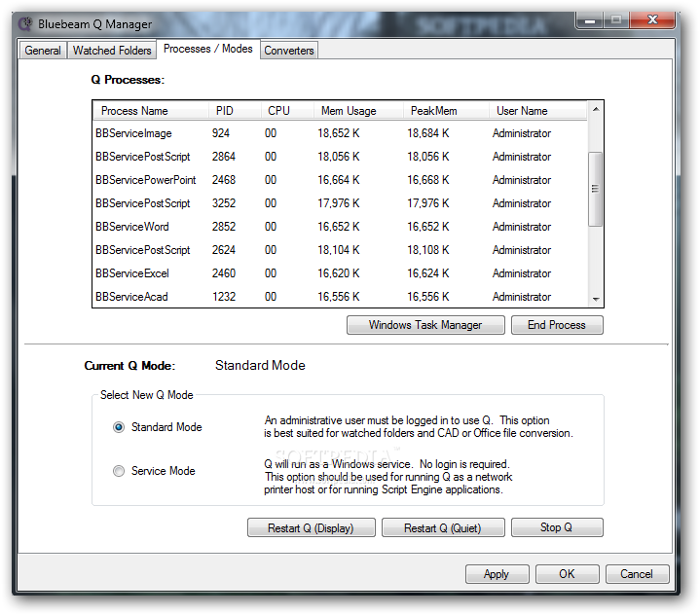Click memory usage 16,664 K
The width and height of the screenshot is (700, 615).
[x=339, y=180]
